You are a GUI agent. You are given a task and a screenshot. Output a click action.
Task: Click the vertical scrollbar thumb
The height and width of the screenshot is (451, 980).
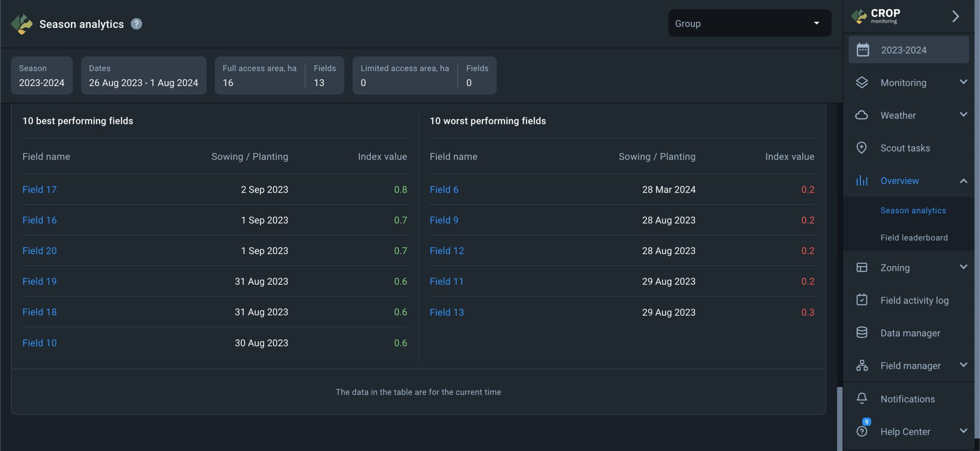[x=840, y=418]
